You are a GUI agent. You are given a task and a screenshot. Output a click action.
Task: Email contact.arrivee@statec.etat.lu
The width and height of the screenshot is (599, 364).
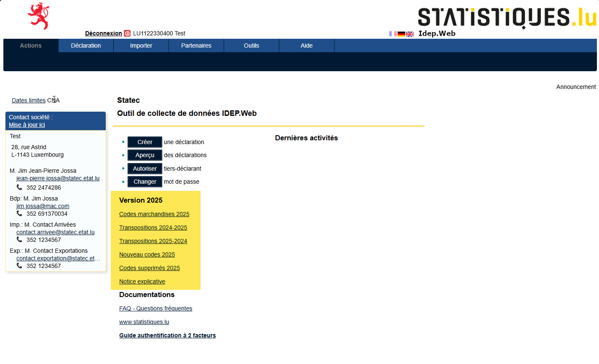[56, 232]
